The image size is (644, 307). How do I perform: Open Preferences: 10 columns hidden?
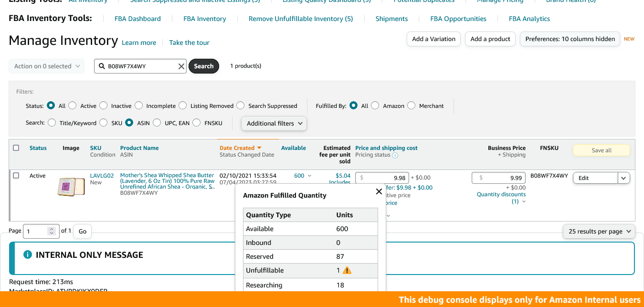click(x=570, y=39)
